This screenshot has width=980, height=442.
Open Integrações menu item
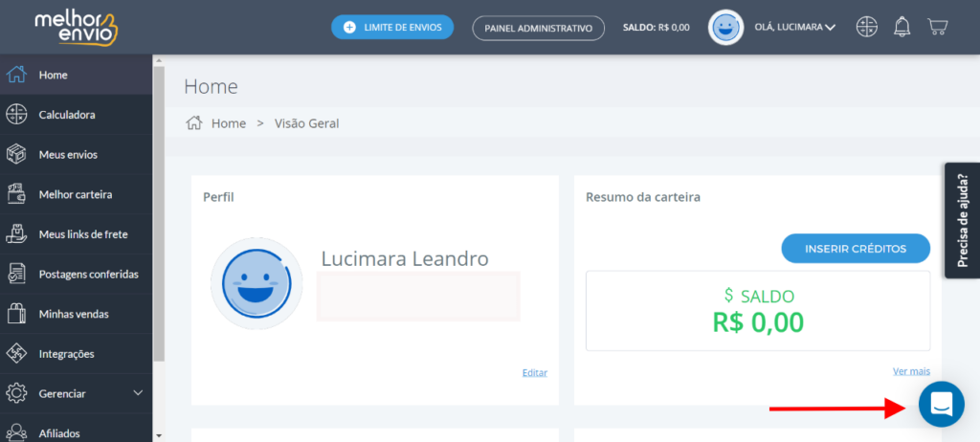[x=77, y=354]
